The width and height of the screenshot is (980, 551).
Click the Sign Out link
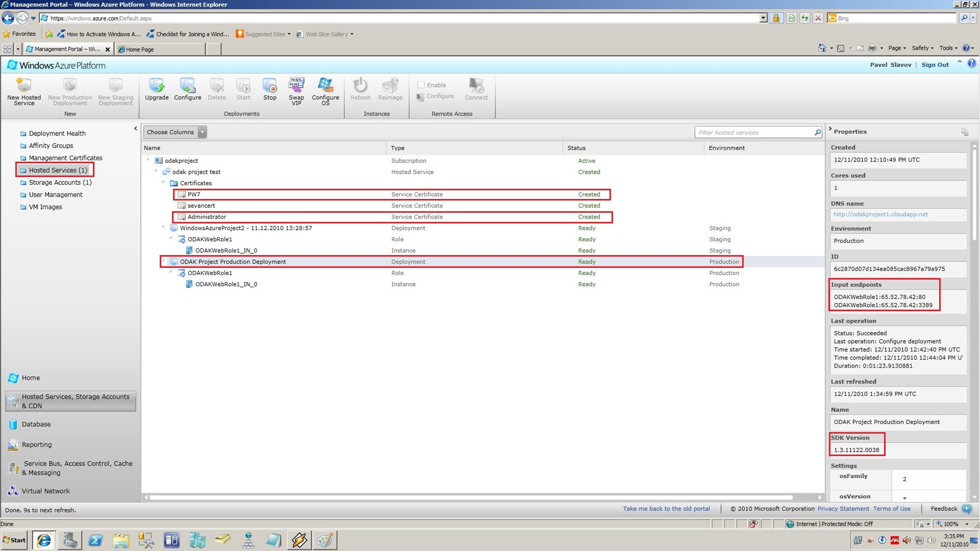935,64
